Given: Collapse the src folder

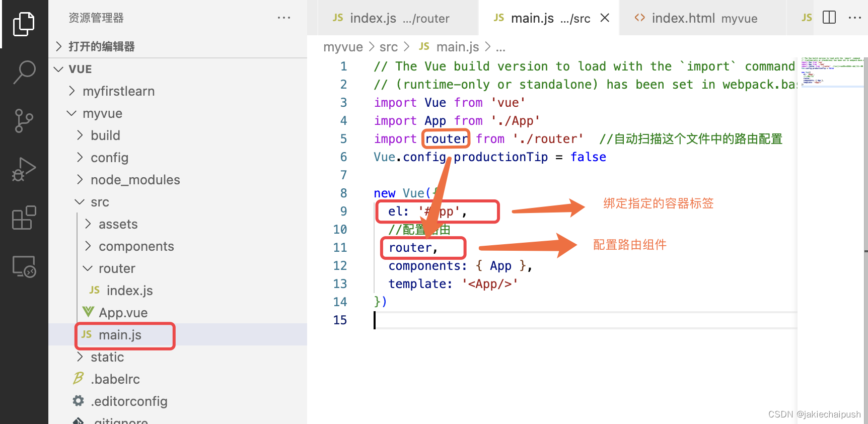Looking at the screenshot, I should [x=178, y=202].
